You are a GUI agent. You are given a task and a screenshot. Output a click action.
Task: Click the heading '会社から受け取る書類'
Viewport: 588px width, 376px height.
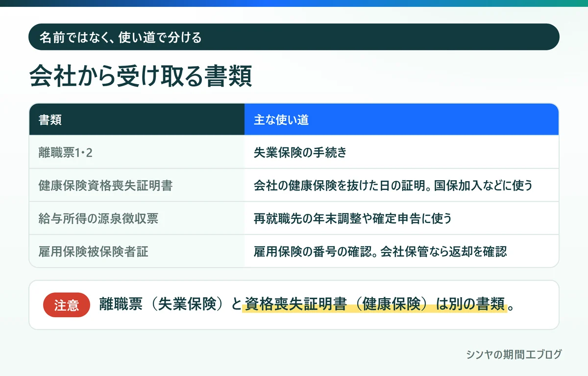pyautogui.click(x=141, y=76)
